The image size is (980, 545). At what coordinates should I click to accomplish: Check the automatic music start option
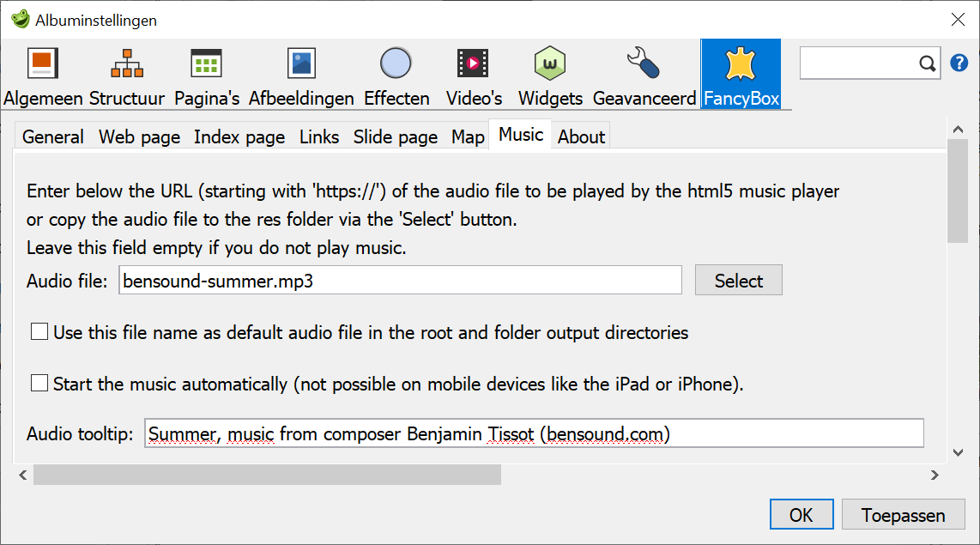coord(39,383)
